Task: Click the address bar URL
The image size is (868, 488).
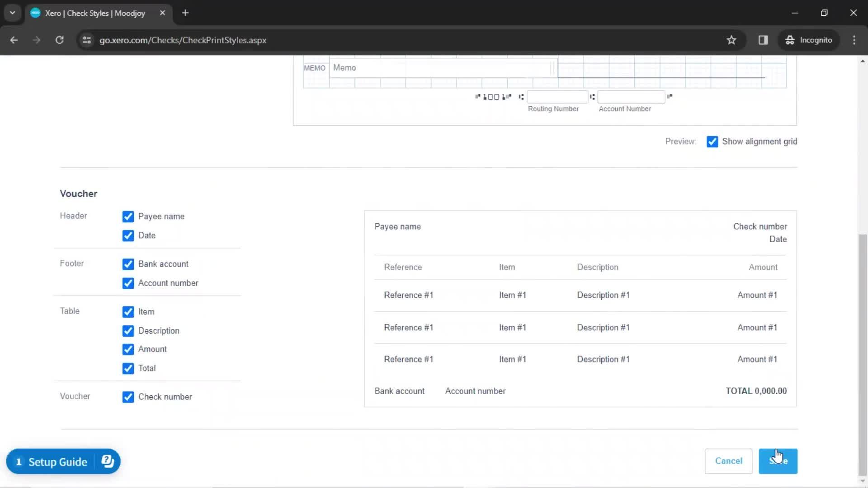Action: click(x=183, y=40)
